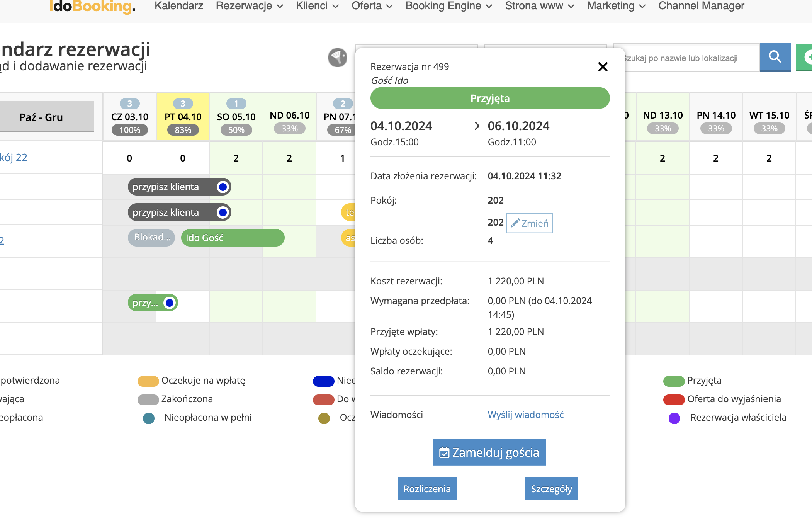
Task: Open Szczegóły of the reservation
Action: click(x=551, y=488)
